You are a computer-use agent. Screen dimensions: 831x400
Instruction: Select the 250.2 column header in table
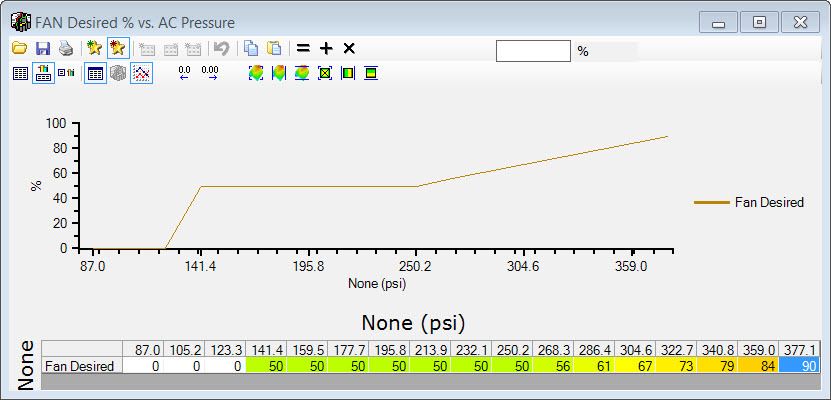pos(512,350)
